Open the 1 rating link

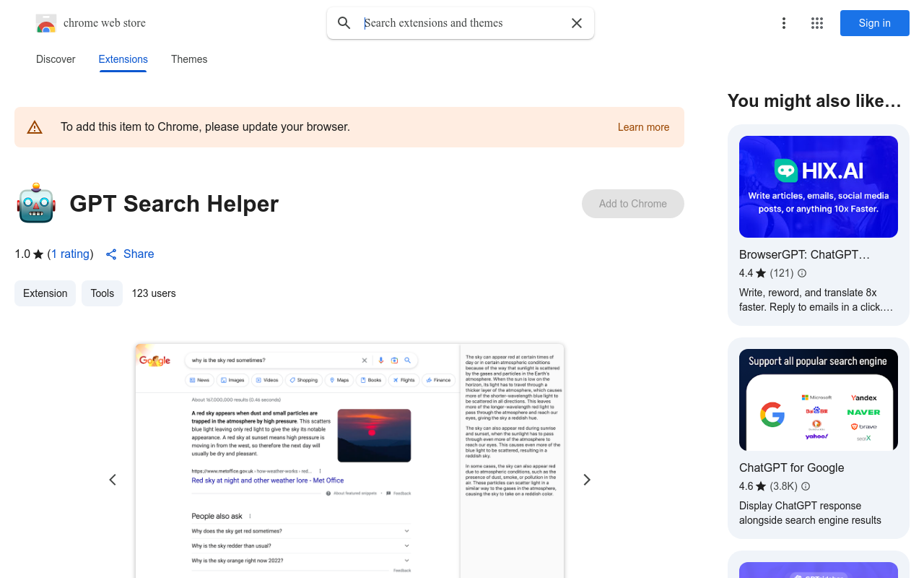[x=70, y=254]
